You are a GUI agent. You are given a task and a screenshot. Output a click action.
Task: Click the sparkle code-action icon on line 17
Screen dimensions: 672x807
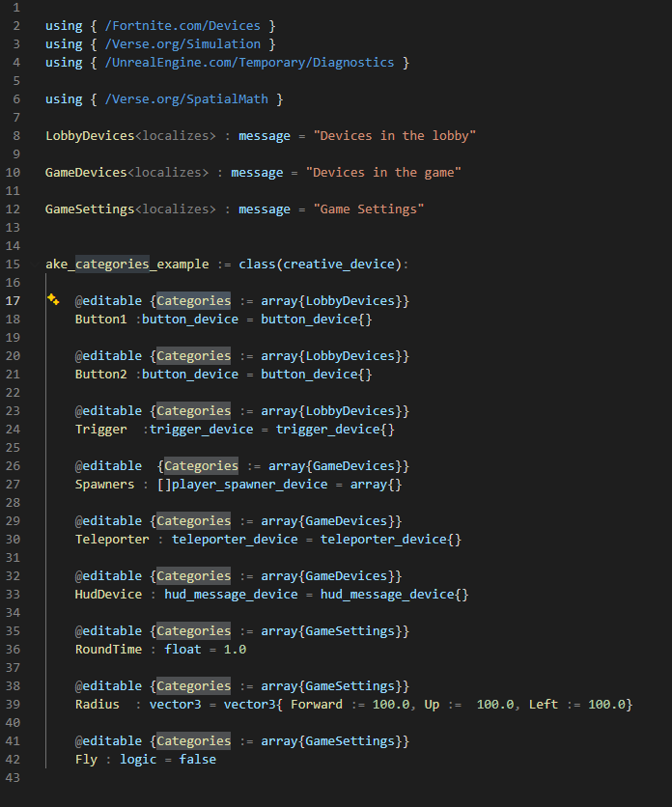[53, 299]
